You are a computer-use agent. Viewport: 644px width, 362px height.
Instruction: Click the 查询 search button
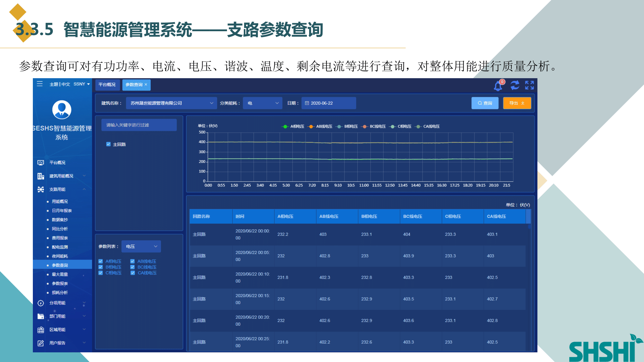click(x=485, y=103)
